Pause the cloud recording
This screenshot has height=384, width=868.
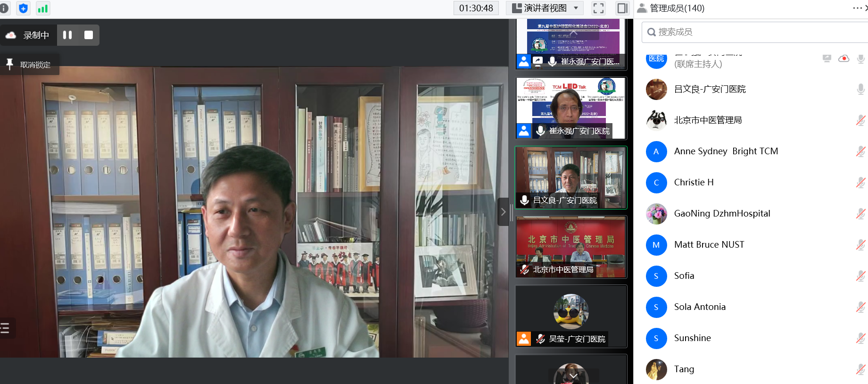[x=67, y=35]
